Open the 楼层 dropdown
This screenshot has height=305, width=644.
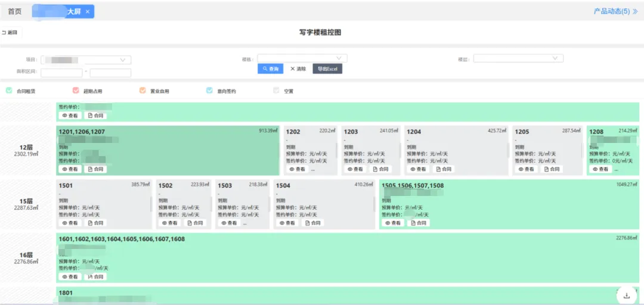[x=518, y=58]
